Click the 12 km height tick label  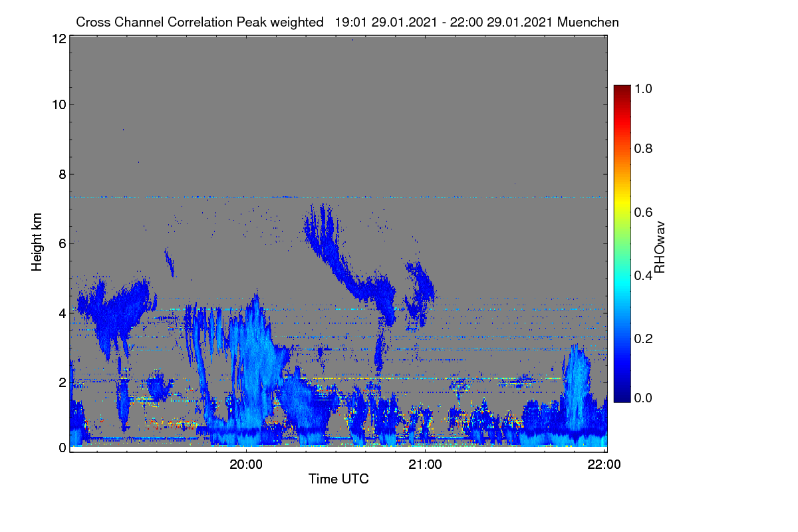(59, 39)
